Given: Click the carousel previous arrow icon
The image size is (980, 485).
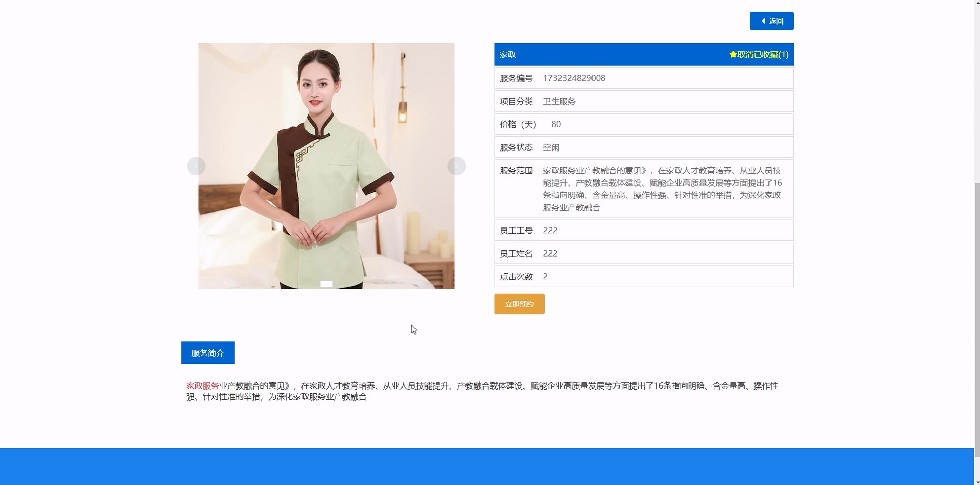Looking at the screenshot, I should click(x=196, y=166).
